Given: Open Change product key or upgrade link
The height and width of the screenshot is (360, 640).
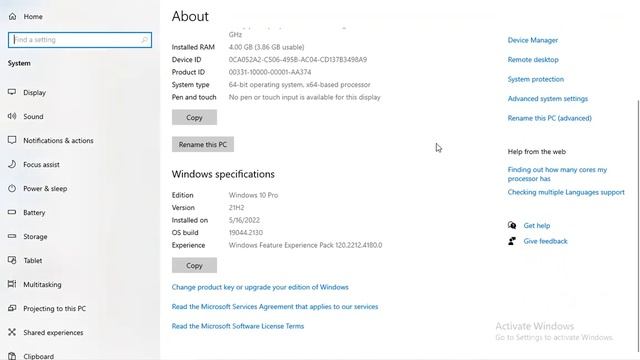Looking at the screenshot, I should coord(260,287).
